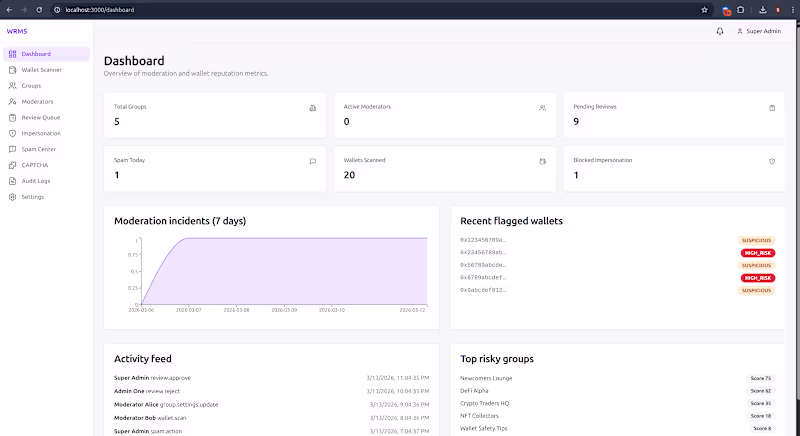Click wallet 0x123456789a... in flagged list

coord(483,240)
